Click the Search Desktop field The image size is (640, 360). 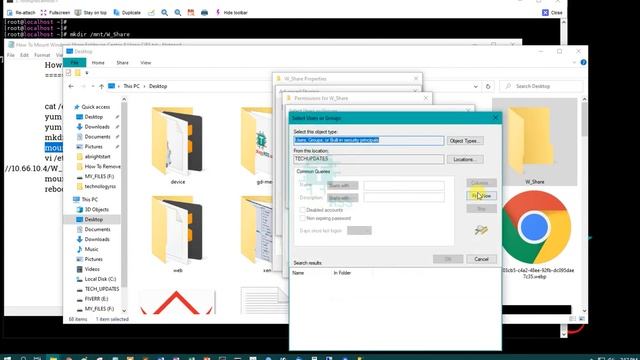[541, 86]
